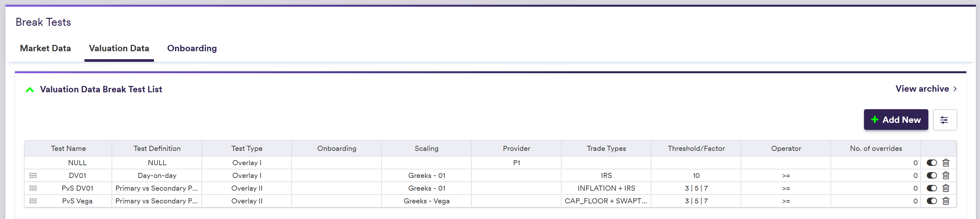The height and width of the screenshot is (219, 980).
Task: Click drag handle of PvS DV01 row
Action: tap(33, 188)
